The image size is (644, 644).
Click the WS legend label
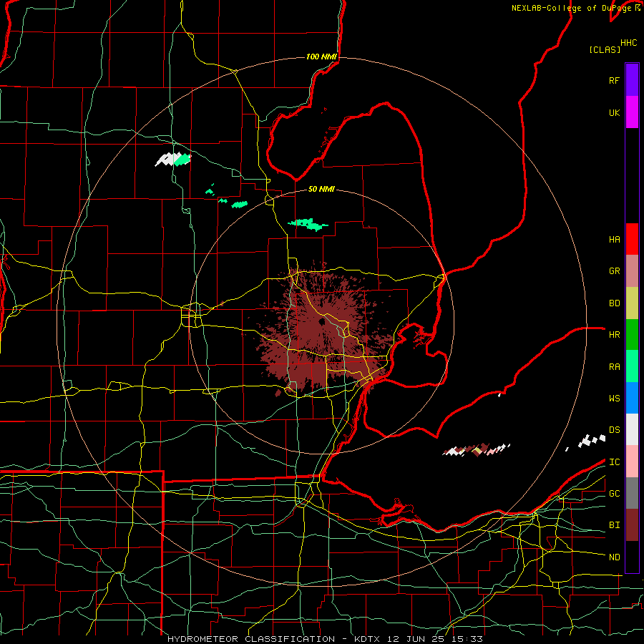coord(614,398)
